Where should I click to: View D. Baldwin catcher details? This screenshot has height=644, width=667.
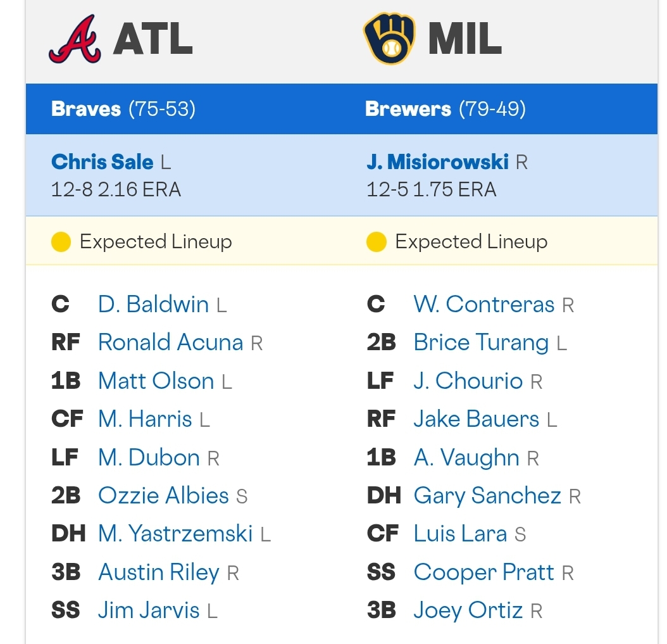pos(153,305)
